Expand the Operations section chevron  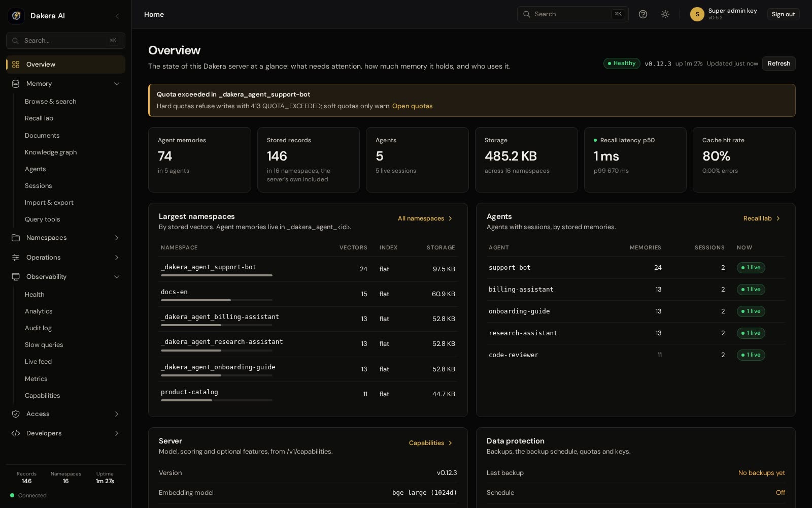click(x=117, y=258)
